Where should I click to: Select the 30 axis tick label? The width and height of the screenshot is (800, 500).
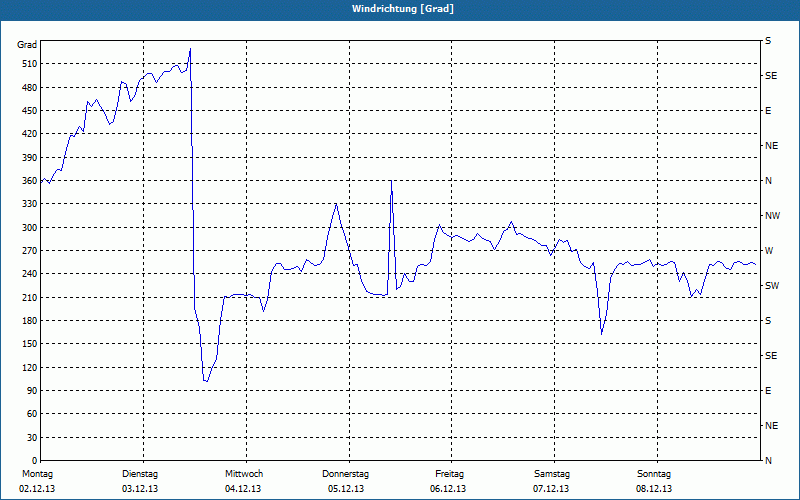32,437
